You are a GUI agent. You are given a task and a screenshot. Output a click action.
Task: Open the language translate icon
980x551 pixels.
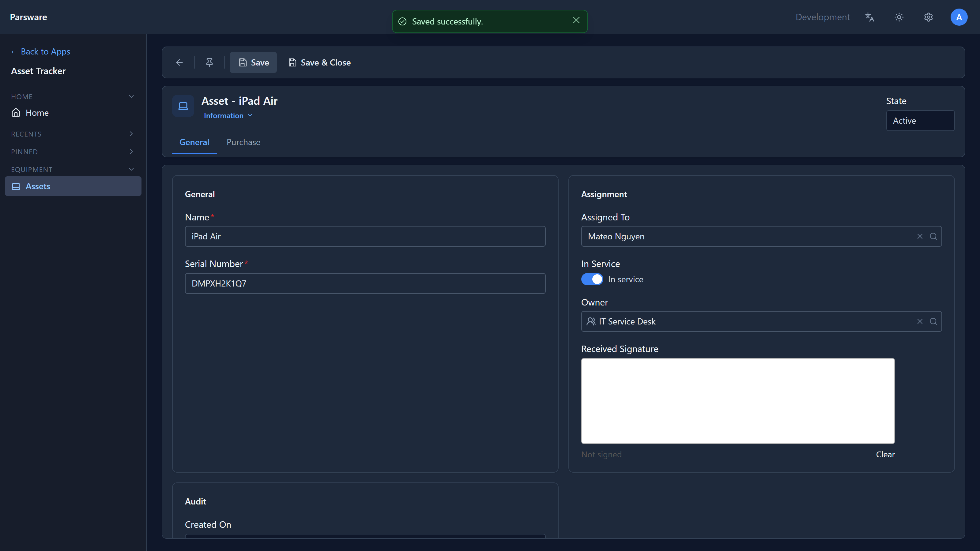pos(870,17)
